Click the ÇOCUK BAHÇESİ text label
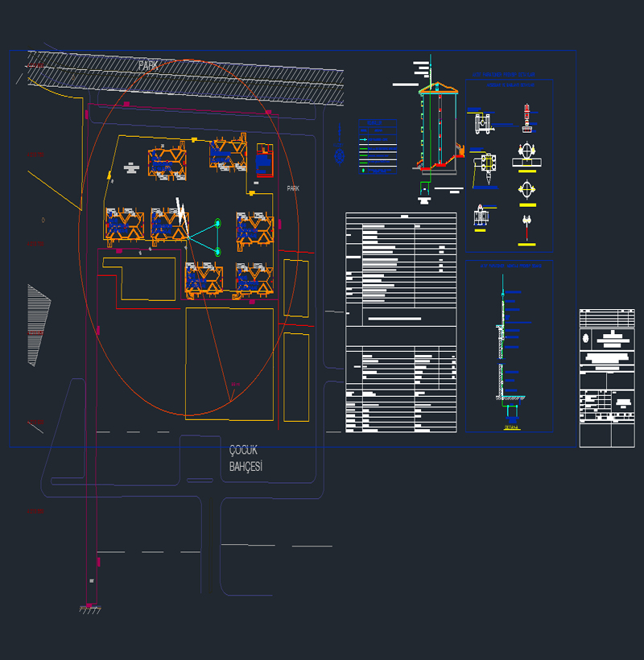 (x=246, y=459)
